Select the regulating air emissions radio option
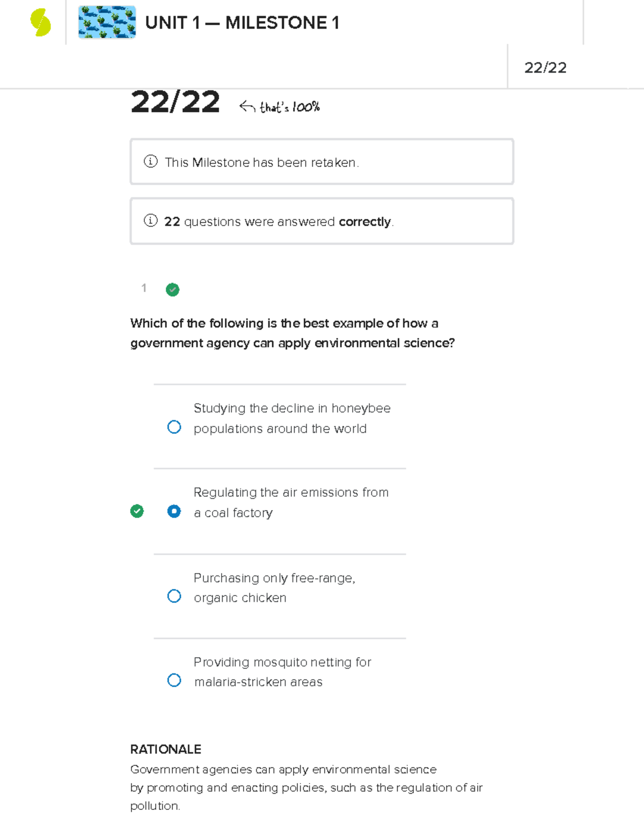The height and width of the screenshot is (834, 644). click(x=174, y=511)
